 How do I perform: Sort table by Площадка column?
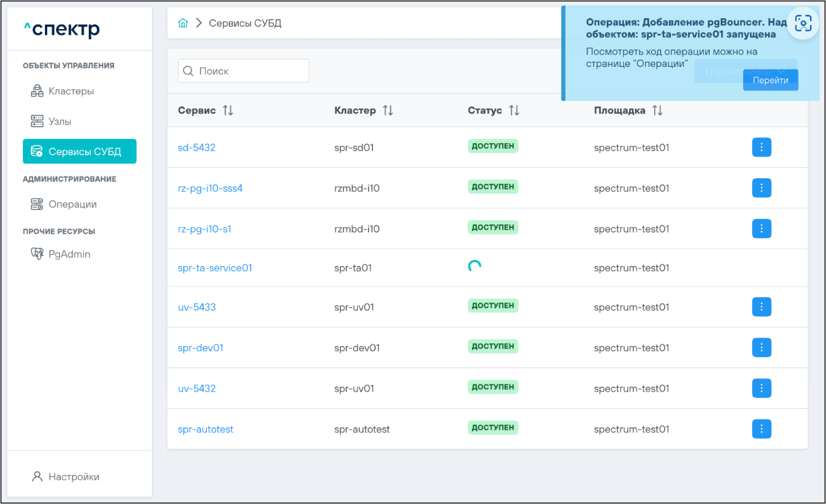[658, 111]
